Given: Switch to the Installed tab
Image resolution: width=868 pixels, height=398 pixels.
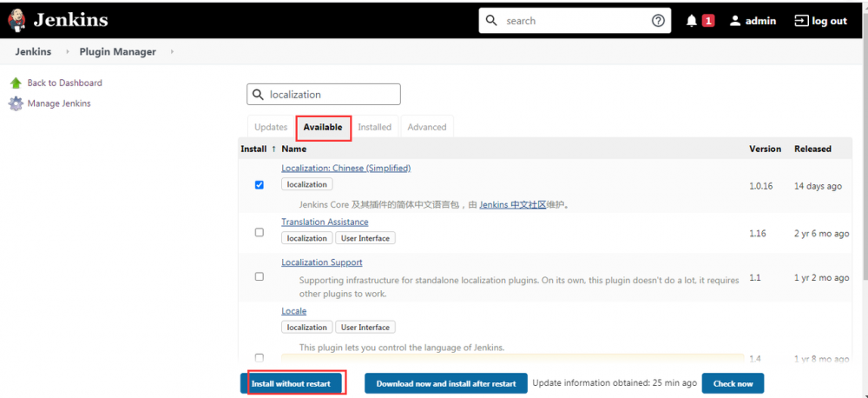Looking at the screenshot, I should tap(374, 128).
